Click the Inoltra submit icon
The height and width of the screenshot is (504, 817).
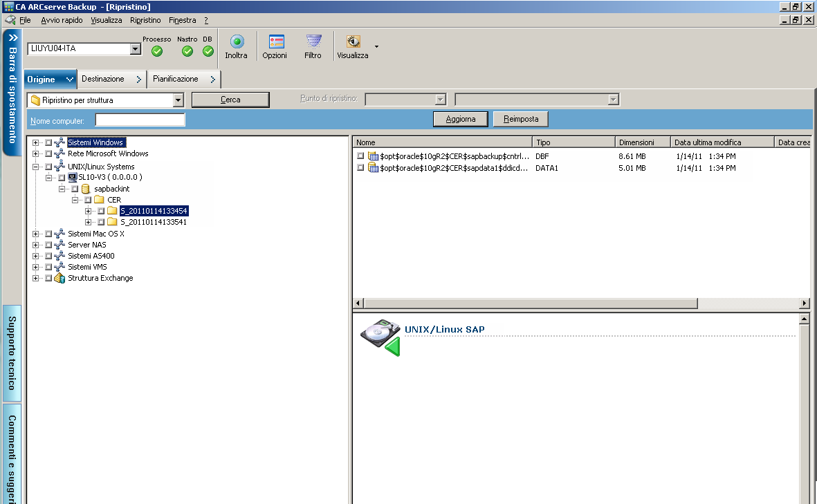pyautogui.click(x=237, y=41)
